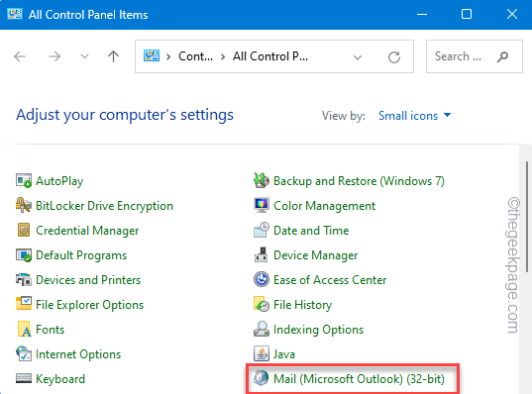Close the All Control Panel Items window
This screenshot has width=532, height=394.
pos(512,14)
